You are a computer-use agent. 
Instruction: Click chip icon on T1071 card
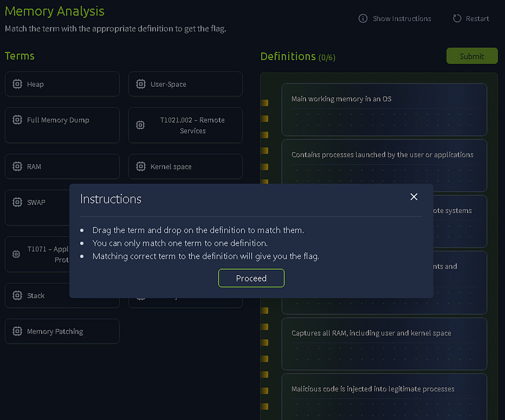coord(16,255)
